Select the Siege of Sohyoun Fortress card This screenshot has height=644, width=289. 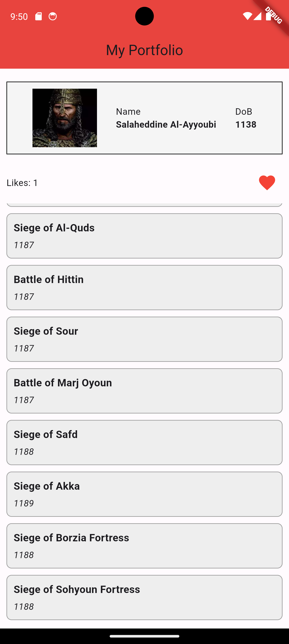144,597
